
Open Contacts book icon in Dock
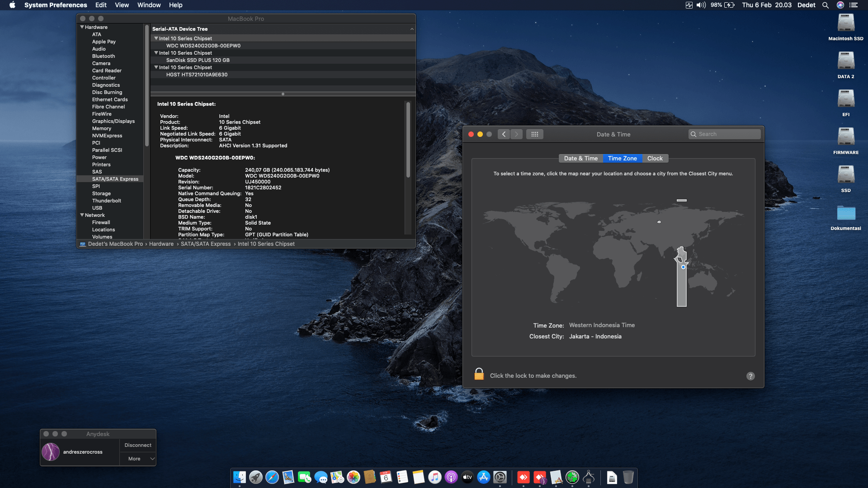coord(370,477)
